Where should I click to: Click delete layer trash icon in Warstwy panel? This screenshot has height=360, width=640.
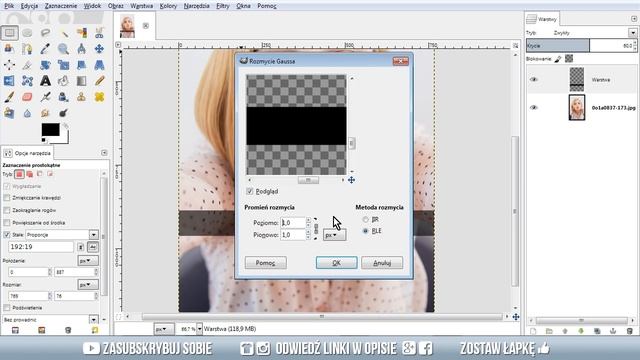629,331
